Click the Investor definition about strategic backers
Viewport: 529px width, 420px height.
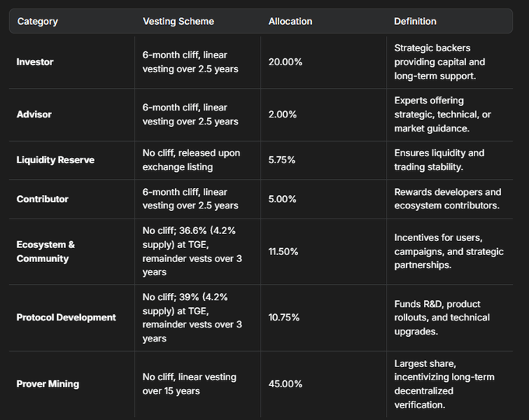click(x=440, y=61)
